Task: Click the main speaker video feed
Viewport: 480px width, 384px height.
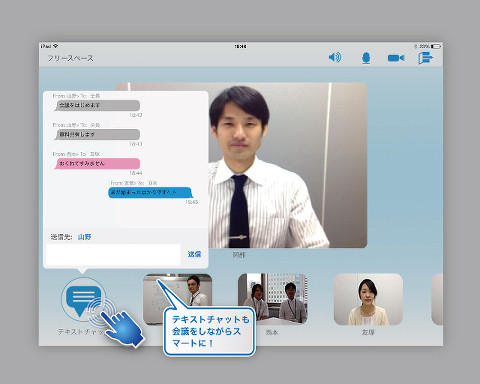Action: click(x=288, y=165)
